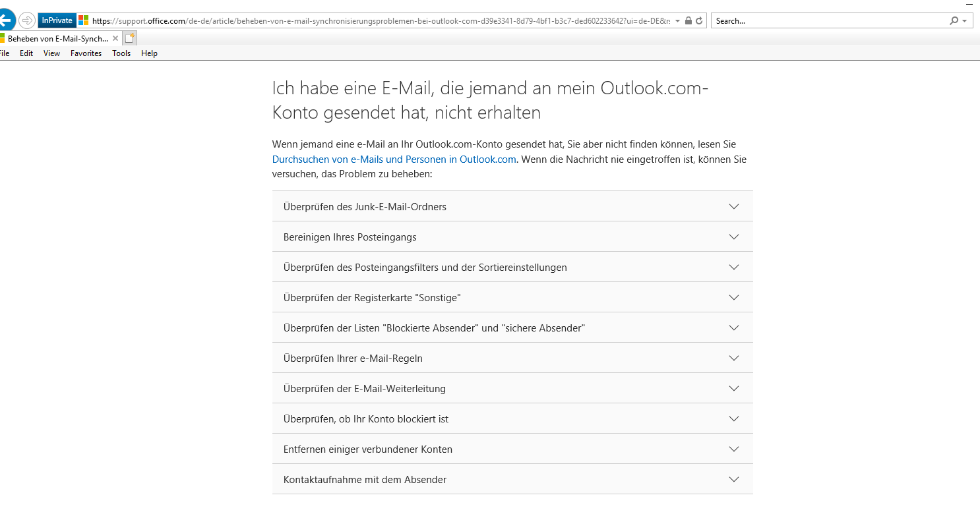Click the Forward navigation arrow
Screen dimensions: 980x518
tap(27, 20)
